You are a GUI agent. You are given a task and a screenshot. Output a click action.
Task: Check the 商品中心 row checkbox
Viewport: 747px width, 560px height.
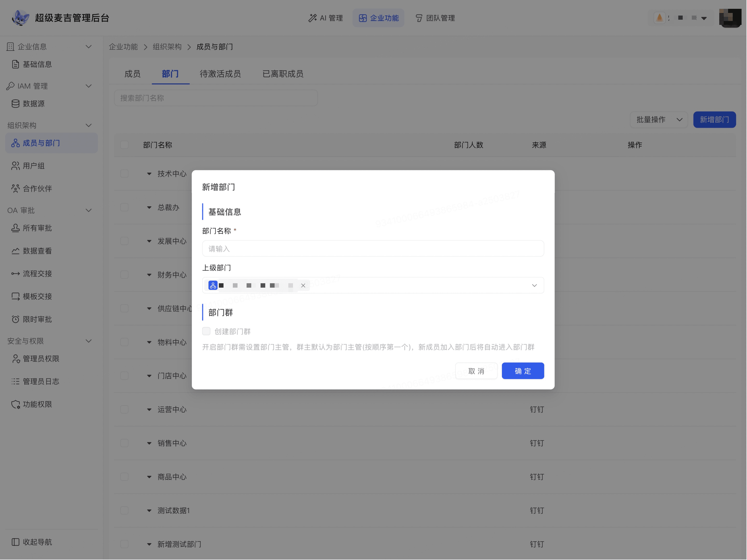[124, 477]
